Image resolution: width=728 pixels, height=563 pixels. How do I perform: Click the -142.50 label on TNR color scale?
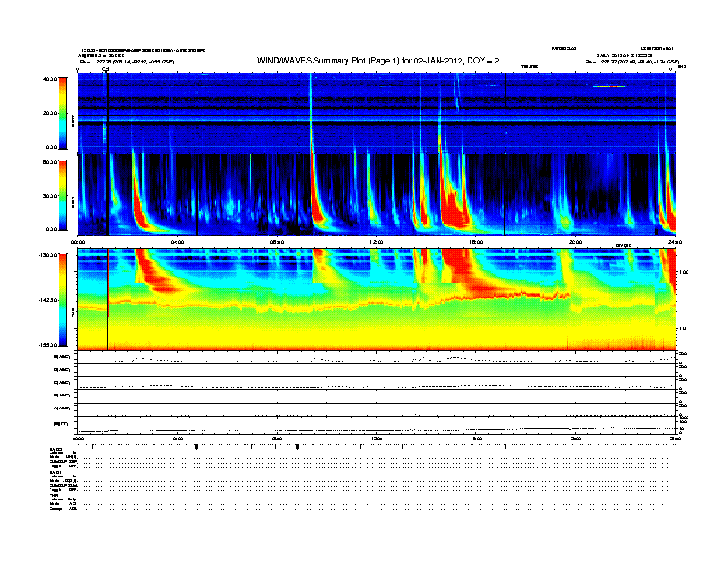click(x=48, y=300)
